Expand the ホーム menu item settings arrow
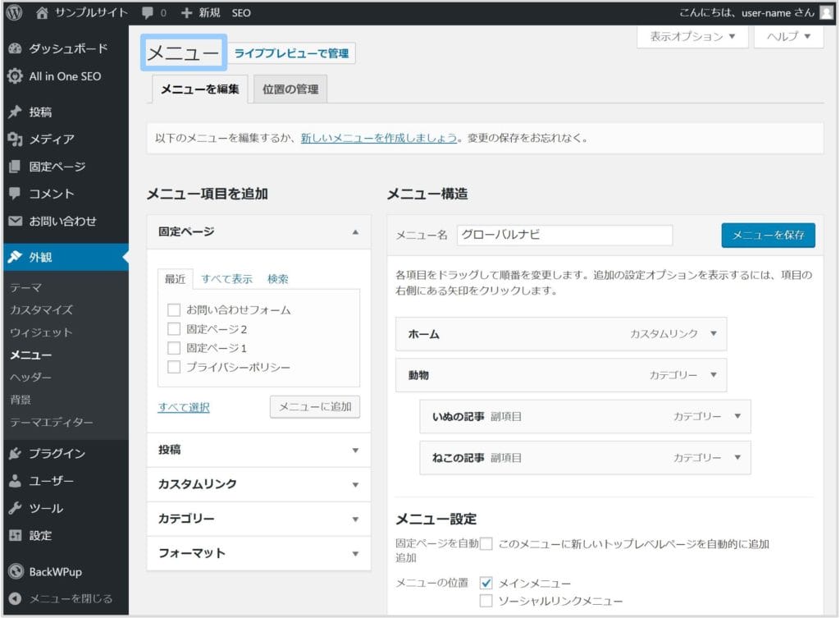Image resolution: width=840 pixels, height=618 pixels. point(714,333)
